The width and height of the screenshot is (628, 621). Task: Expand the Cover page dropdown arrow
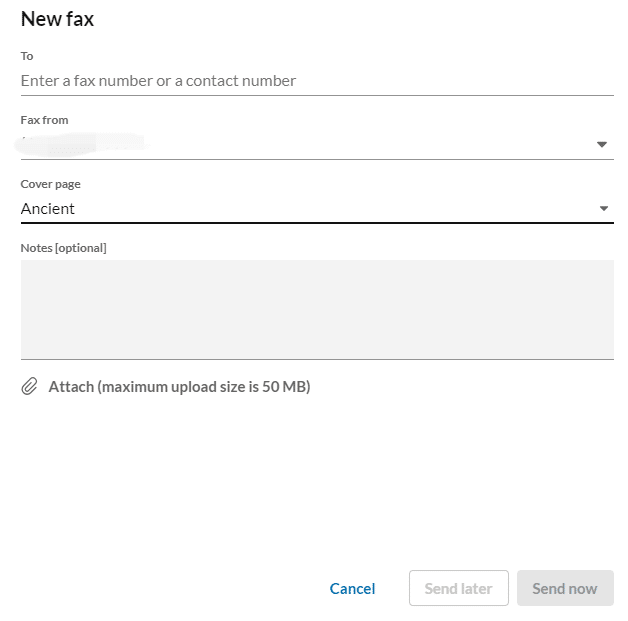click(x=604, y=209)
